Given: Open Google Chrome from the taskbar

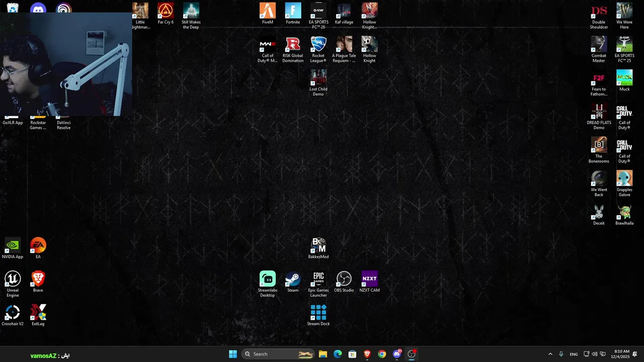Looking at the screenshot, I should [382, 354].
